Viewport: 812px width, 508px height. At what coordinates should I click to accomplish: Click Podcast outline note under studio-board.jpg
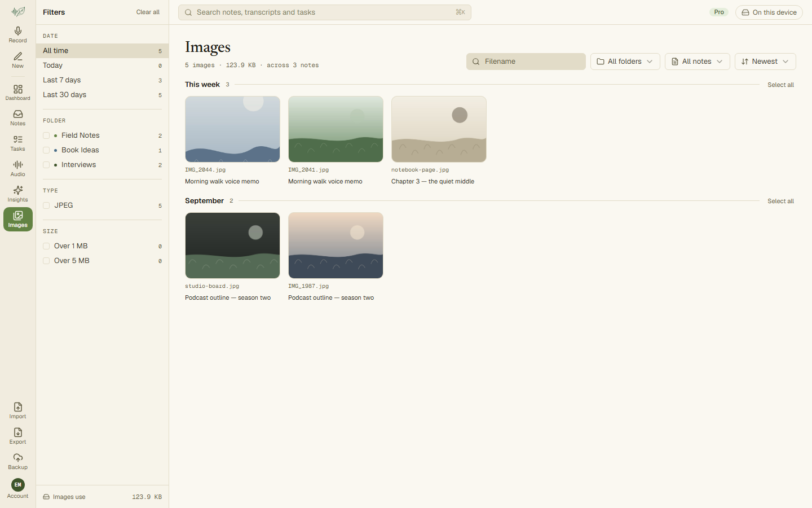click(228, 297)
